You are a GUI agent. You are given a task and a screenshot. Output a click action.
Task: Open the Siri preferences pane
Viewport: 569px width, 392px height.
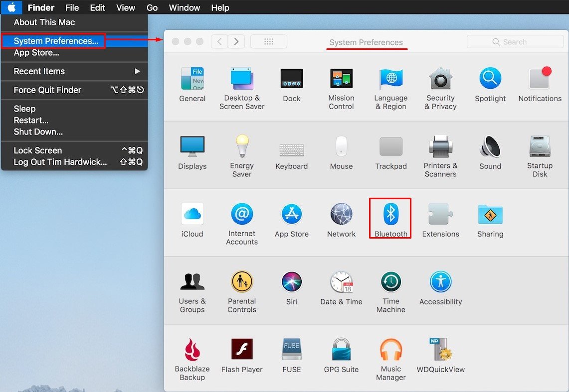point(292,288)
